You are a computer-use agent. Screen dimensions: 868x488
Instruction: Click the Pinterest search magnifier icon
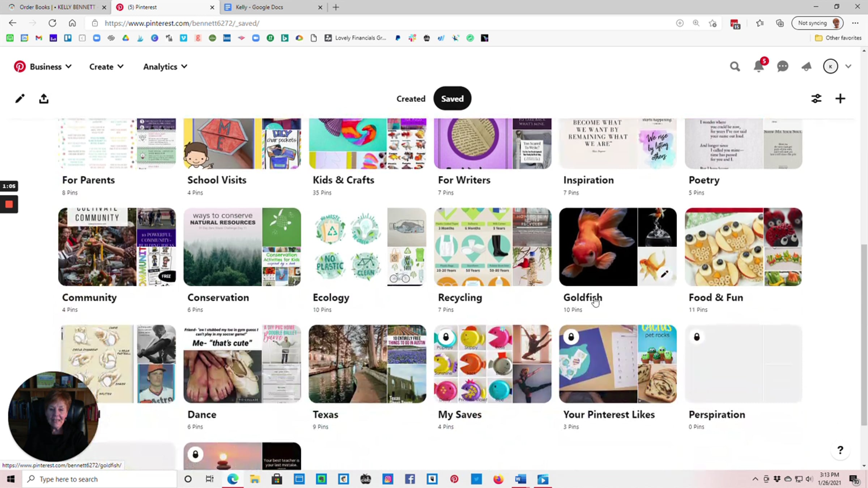[x=735, y=67]
